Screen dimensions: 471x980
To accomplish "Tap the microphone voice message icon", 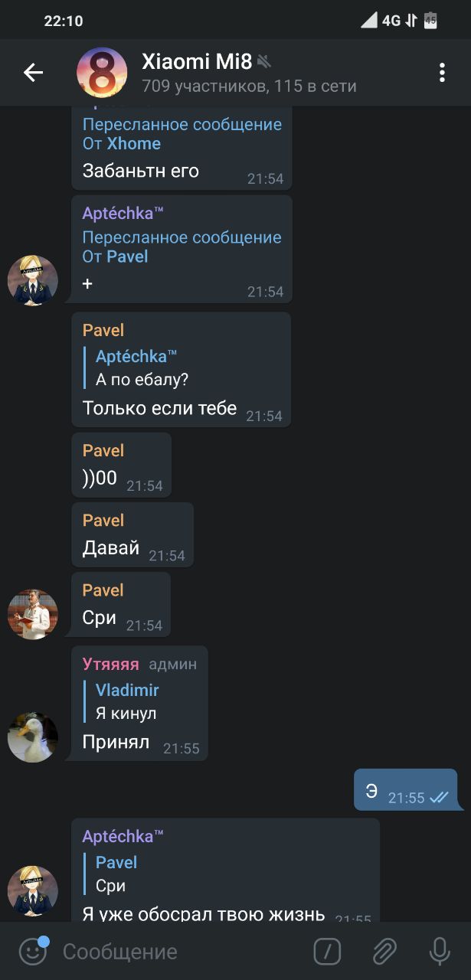I will [440, 952].
